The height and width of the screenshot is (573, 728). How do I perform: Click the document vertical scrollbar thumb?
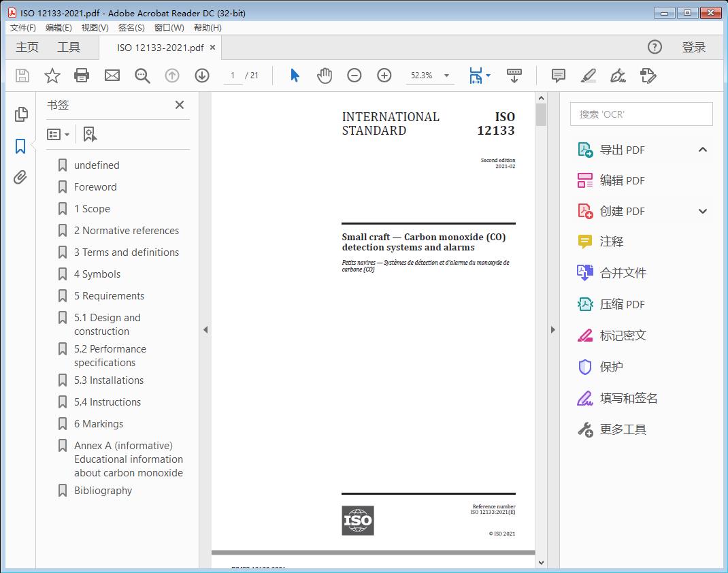541,114
